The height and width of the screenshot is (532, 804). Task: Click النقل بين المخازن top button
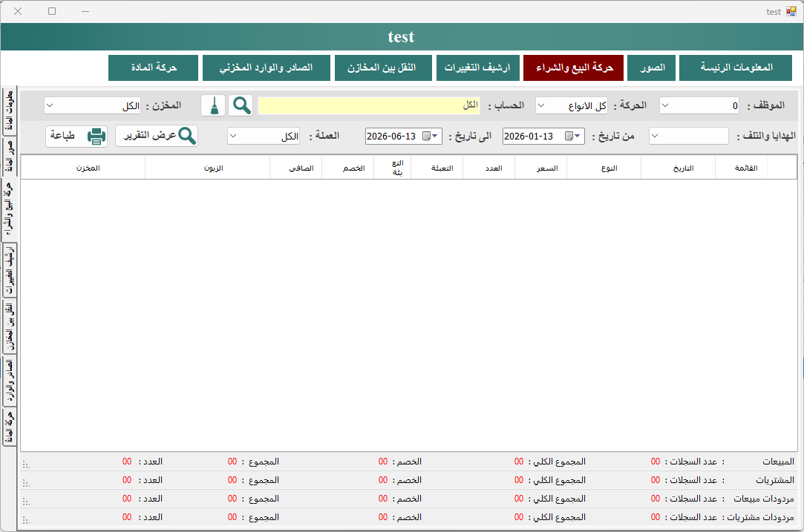tap(383, 68)
